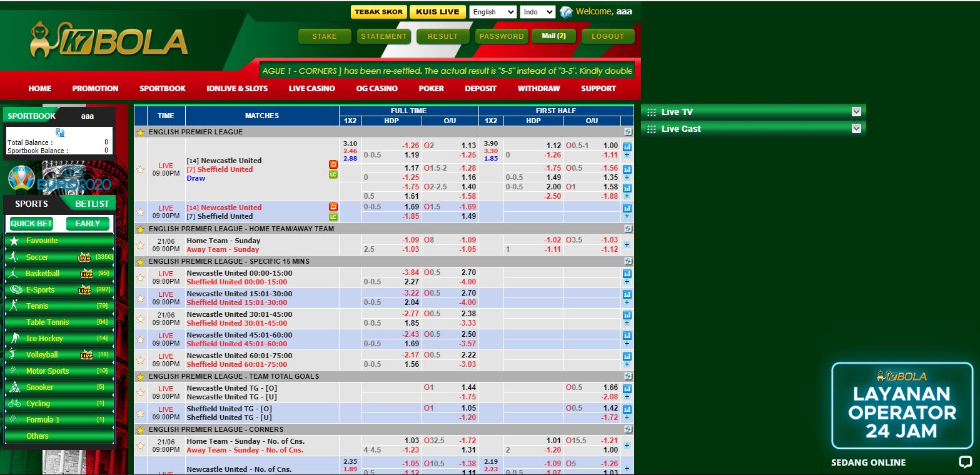The height and width of the screenshot is (475, 980).
Task: Click the STAKE button
Action: (x=325, y=36)
